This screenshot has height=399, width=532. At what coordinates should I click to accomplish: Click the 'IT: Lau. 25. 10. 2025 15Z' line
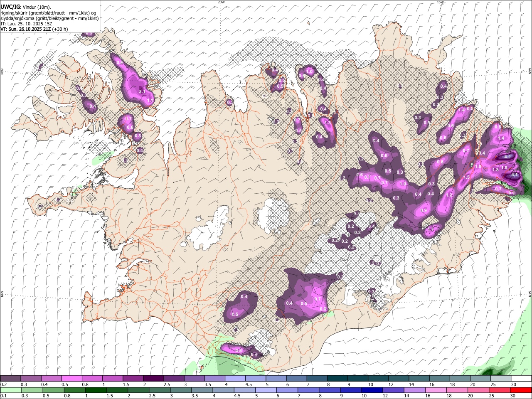coord(26,24)
